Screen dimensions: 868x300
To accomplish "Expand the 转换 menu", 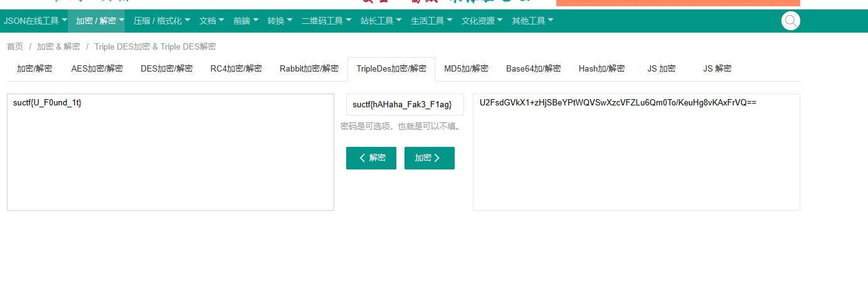I will tap(280, 21).
